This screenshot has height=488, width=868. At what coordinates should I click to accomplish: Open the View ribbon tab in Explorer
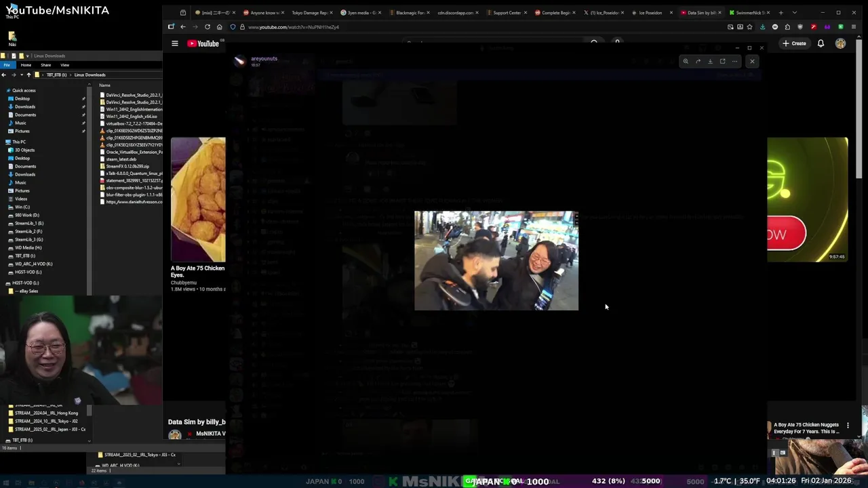(x=65, y=65)
